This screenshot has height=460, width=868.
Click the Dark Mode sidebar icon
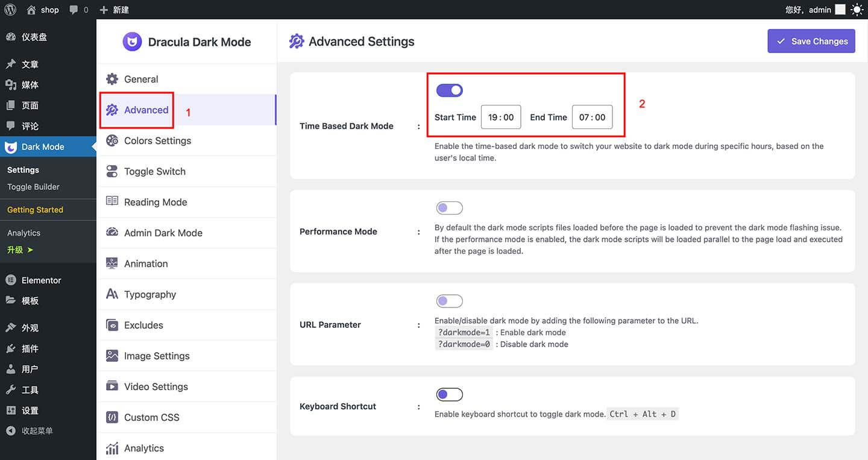(x=10, y=147)
